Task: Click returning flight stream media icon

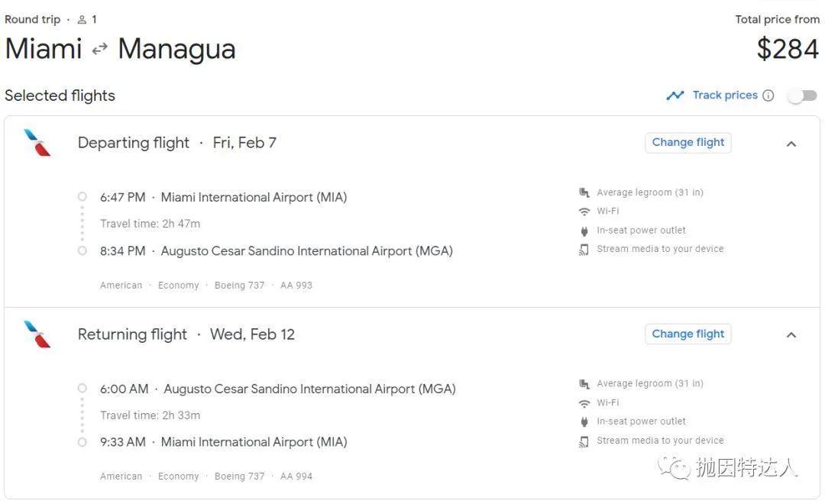Action: tap(584, 441)
